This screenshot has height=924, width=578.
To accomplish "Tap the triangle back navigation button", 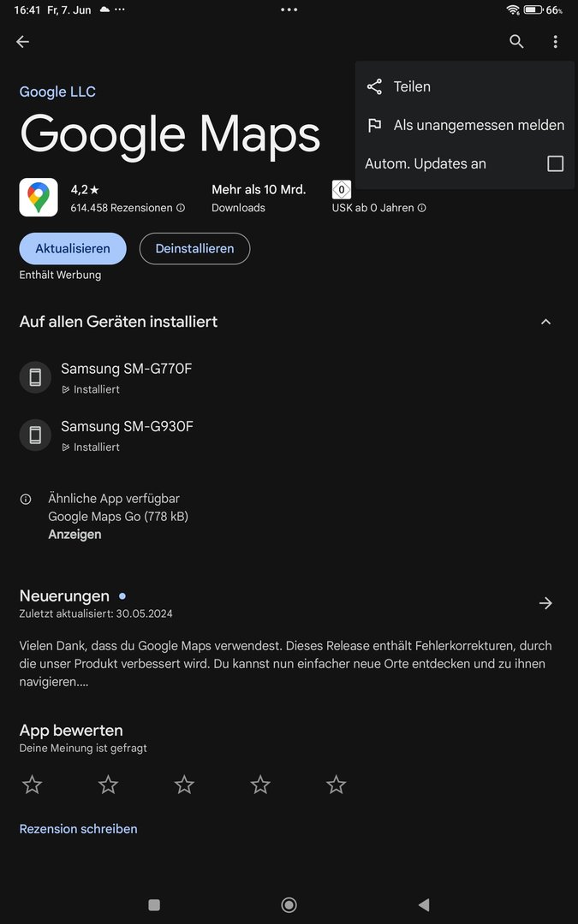I will point(424,904).
